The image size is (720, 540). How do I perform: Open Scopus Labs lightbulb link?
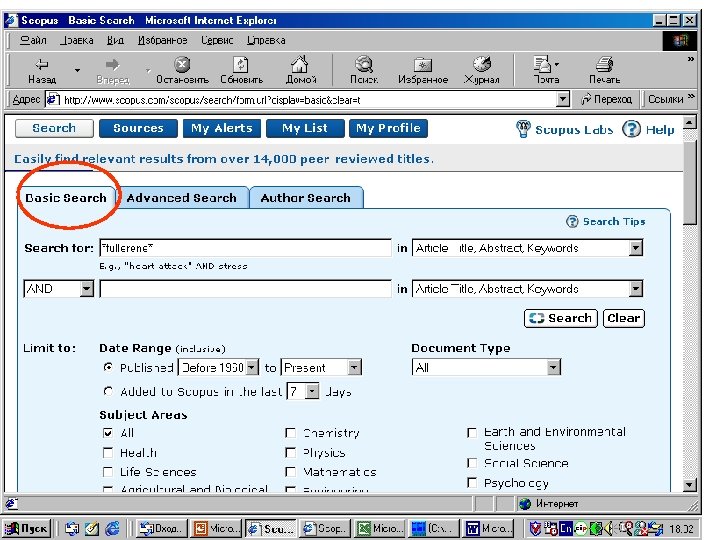564,129
